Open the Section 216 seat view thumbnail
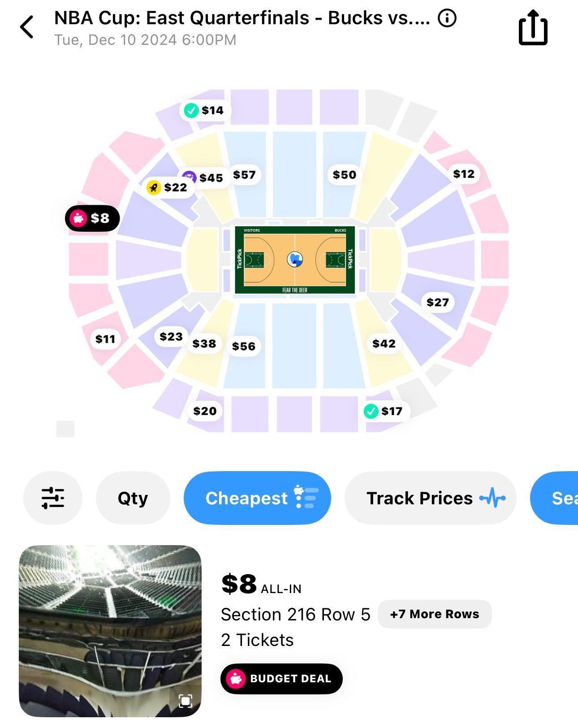Viewport: 578px width, 728px height. pos(110,630)
